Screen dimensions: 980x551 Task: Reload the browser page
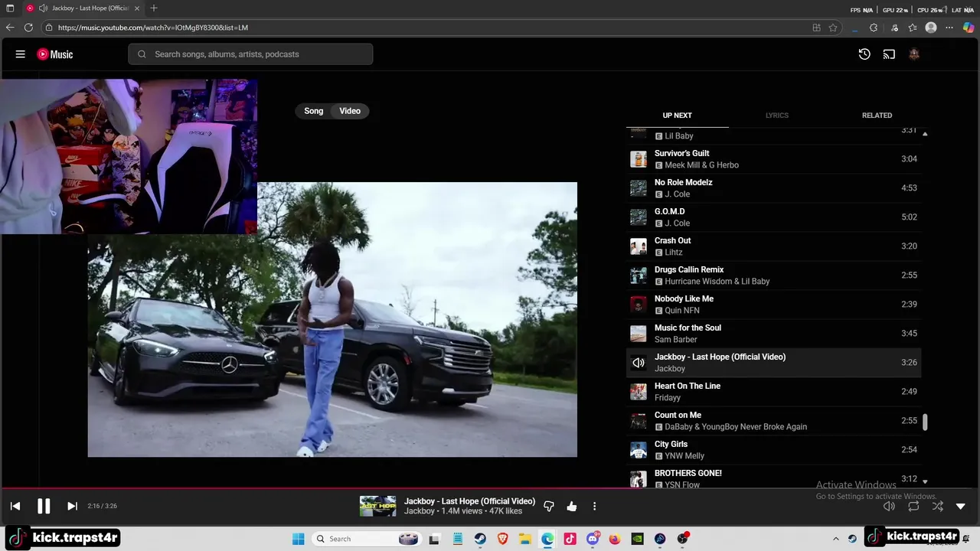click(x=28, y=28)
